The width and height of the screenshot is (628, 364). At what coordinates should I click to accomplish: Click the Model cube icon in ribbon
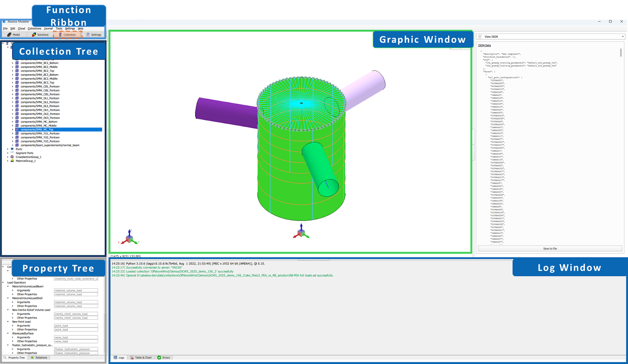pos(9,35)
